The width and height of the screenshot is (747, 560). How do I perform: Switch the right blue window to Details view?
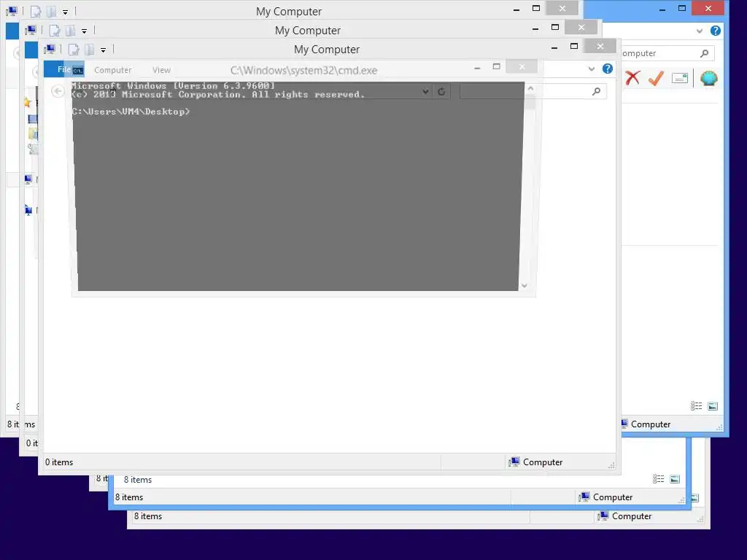[696, 406]
